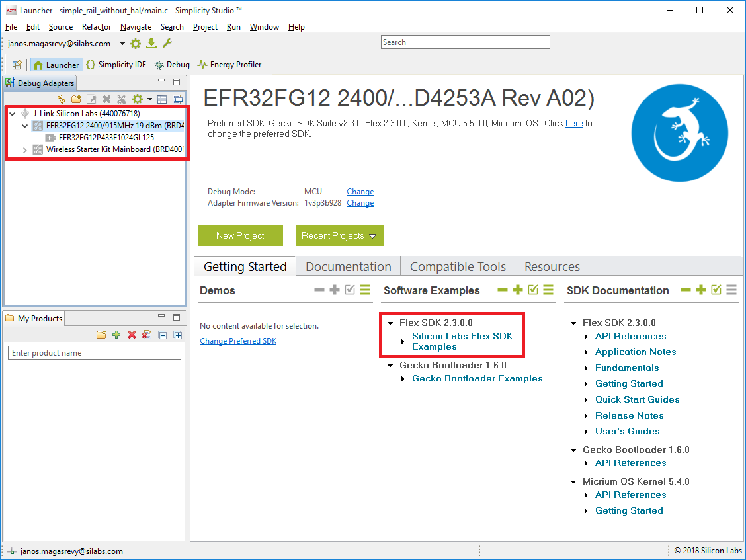Open Release Notes documentation link
This screenshot has width=746, height=560.
click(x=629, y=415)
